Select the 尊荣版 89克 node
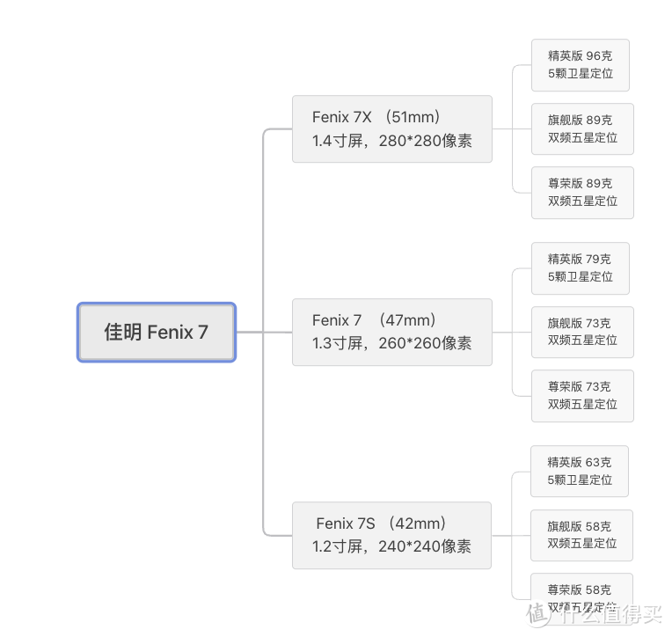The height and width of the screenshot is (637, 672). [582, 193]
